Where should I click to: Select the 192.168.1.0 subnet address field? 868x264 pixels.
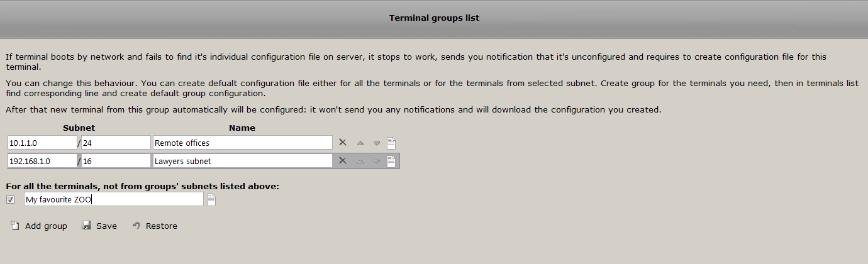(42, 161)
